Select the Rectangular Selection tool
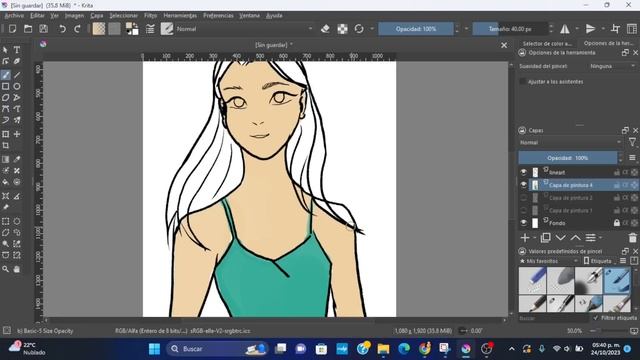 (6, 221)
